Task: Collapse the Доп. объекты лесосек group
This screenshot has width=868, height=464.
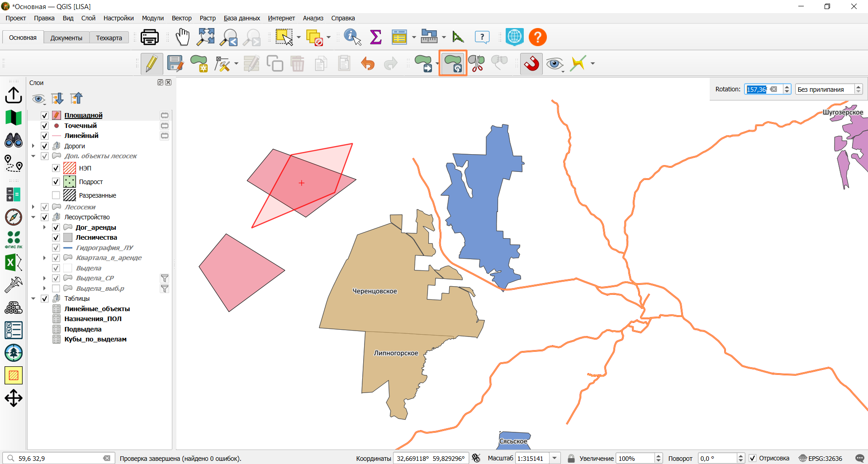Action: coord(33,156)
